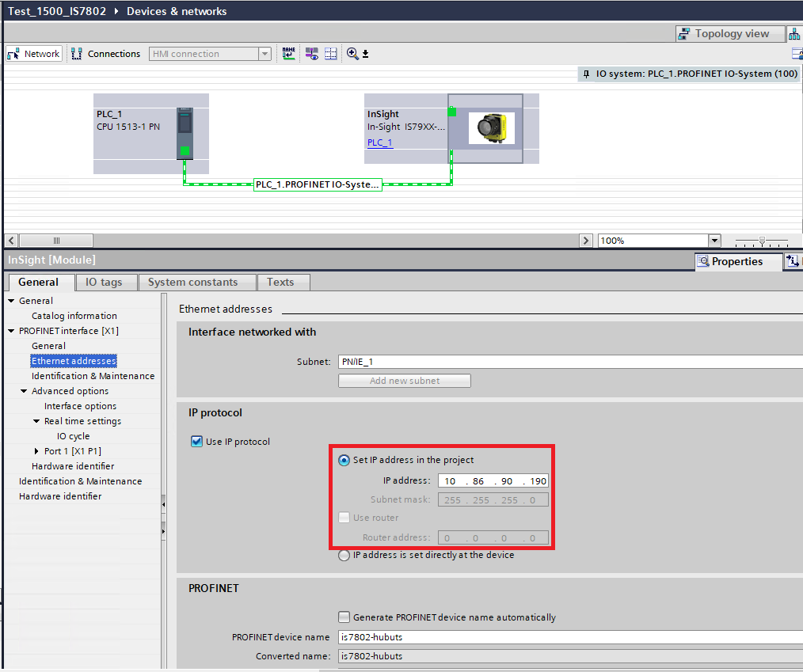Image resolution: width=803 pixels, height=672 pixels.
Task: Collapse the PROFINET interface [X1] tree section
Action: pos(12,330)
